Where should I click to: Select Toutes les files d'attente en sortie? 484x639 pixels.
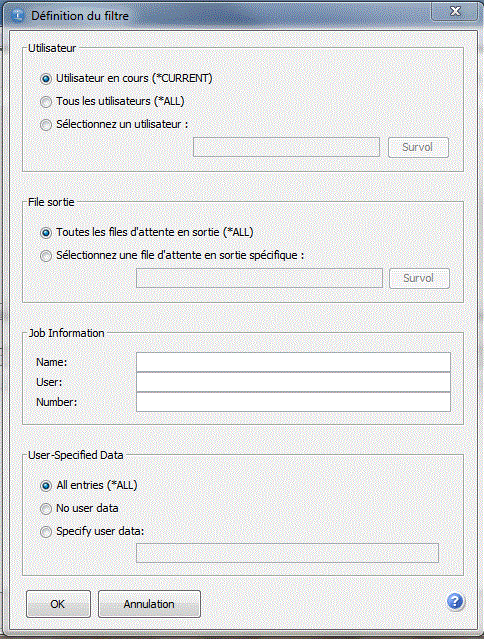pos(46,233)
